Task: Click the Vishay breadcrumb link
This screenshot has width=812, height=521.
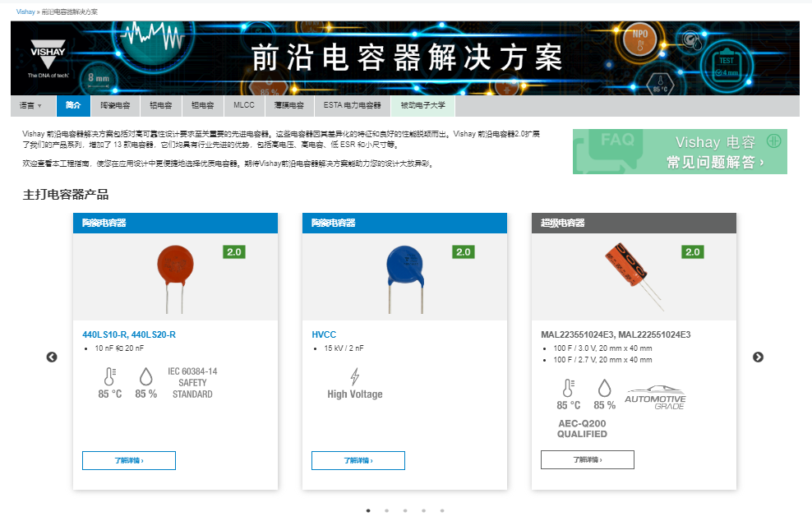Action: (25, 12)
